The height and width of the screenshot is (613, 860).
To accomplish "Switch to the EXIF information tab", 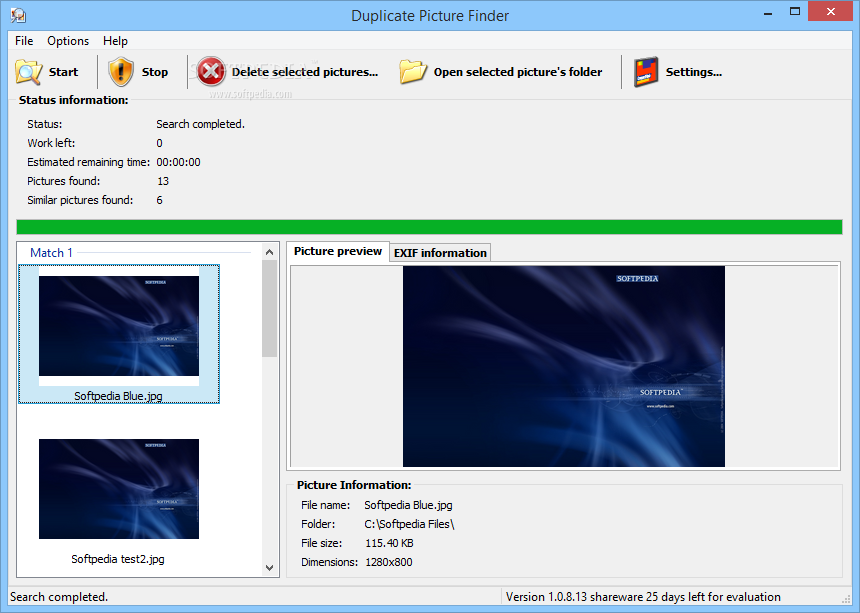I will click(440, 253).
